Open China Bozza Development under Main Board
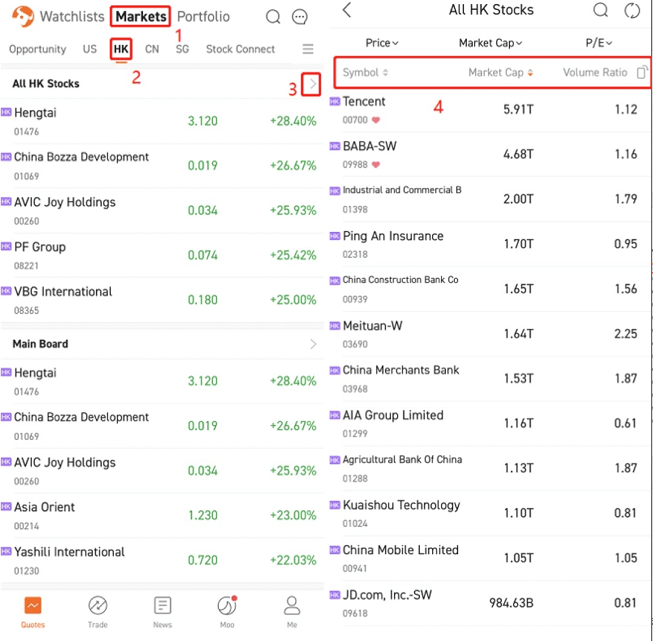The width and height of the screenshot is (653, 641). point(162,426)
